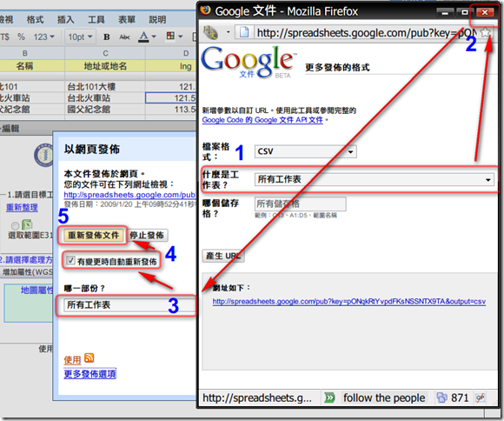The image size is (504, 421).
Task: Click the 重新整理 link
Action: coord(22,208)
